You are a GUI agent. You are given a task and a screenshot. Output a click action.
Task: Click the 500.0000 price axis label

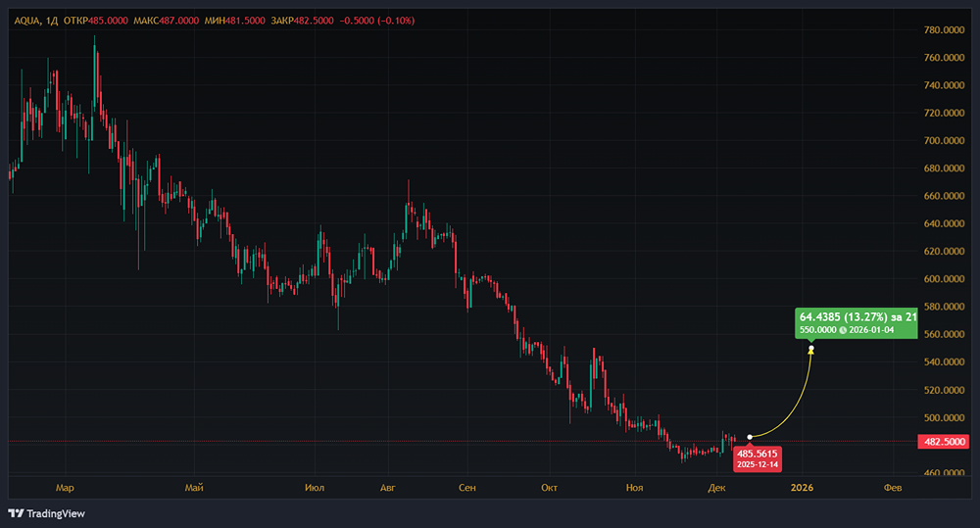click(x=944, y=417)
